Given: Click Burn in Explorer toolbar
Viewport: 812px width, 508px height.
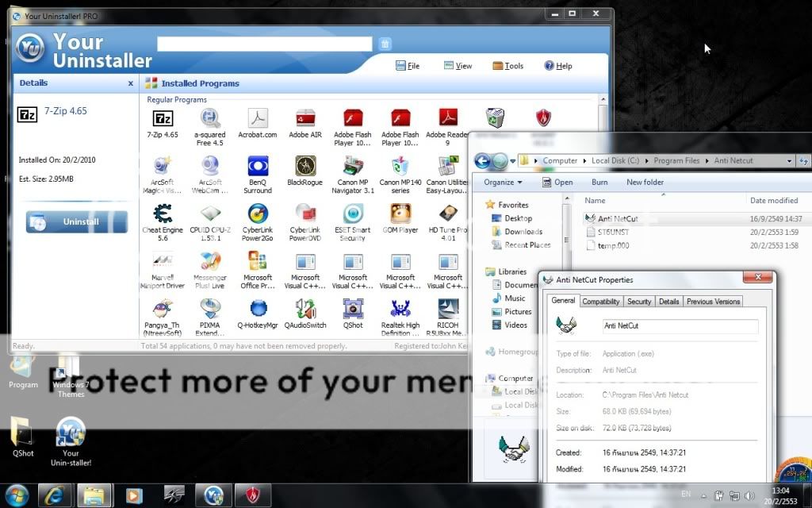Looking at the screenshot, I should [599, 182].
